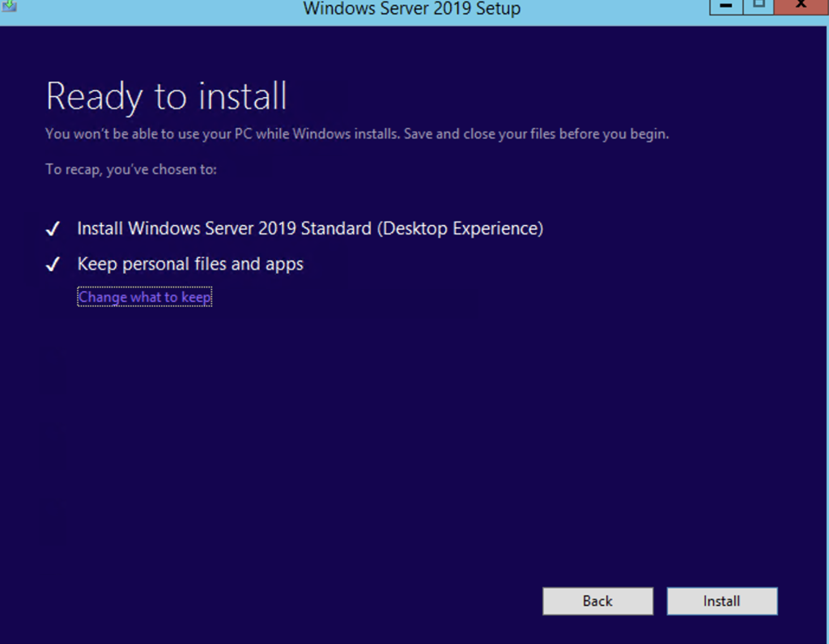
Task: Click the 'Windows Server 2019 Setup' window title
Action: point(412,8)
